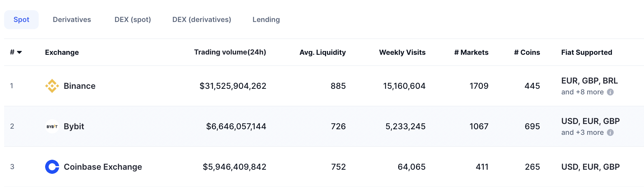This screenshot has width=644, height=187.
Task: Sort by Trading volume(24h) header
Action: pos(230,52)
